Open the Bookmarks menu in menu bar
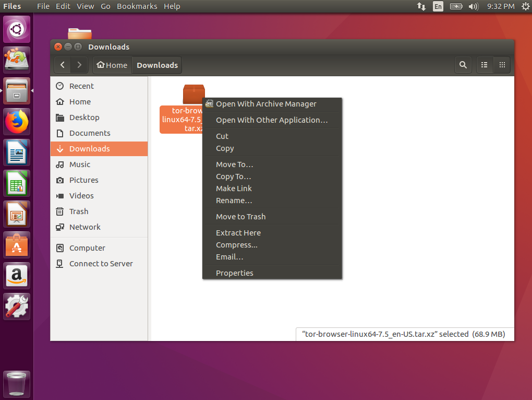 point(137,6)
